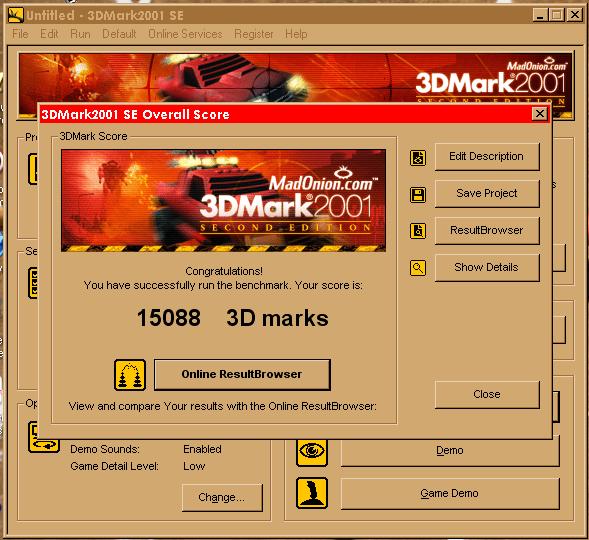Click the Show Details button
Screen dimensions: 589x540
[487, 267]
